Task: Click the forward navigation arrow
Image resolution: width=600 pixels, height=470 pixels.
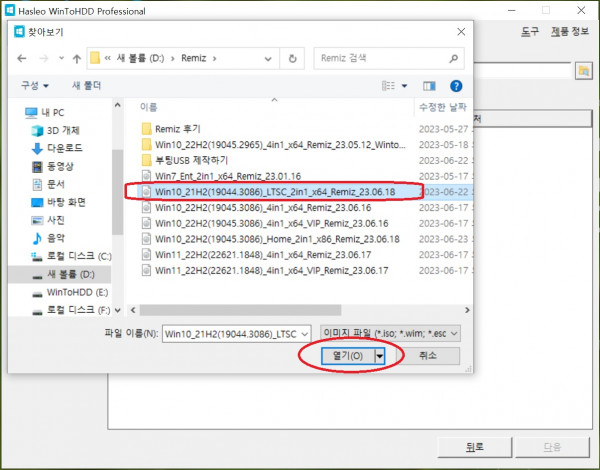Action: point(44,59)
